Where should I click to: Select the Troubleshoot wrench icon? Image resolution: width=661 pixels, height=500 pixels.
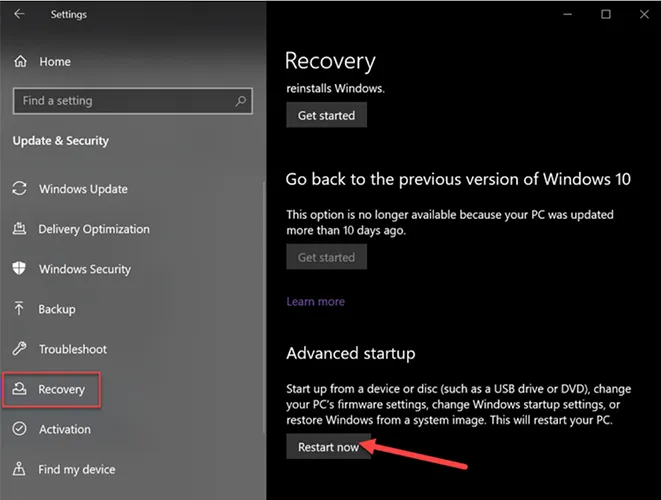(x=20, y=349)
